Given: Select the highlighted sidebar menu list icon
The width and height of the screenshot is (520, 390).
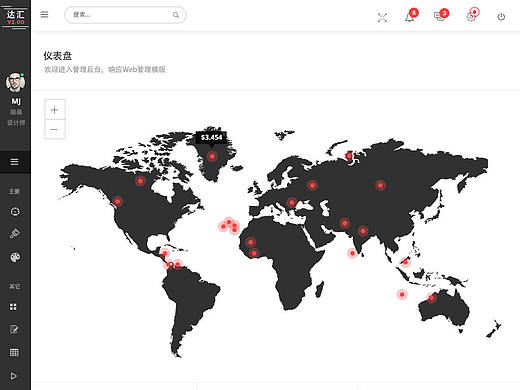Looking at the screenshot, I should (14, 162).
